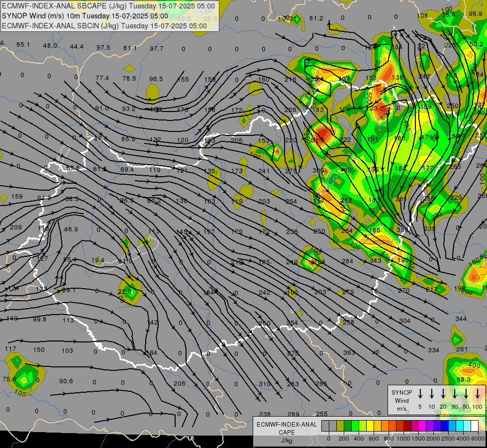This screenshot has height=448, width=487.
Task: Click the map value '69.4'
Action: (127, 169)
